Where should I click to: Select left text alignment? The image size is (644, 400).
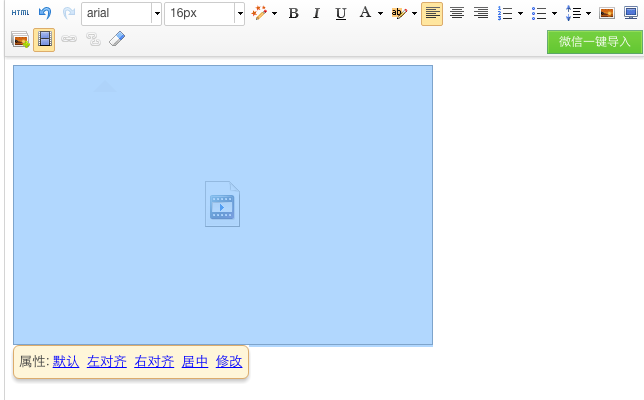[432, 13]
